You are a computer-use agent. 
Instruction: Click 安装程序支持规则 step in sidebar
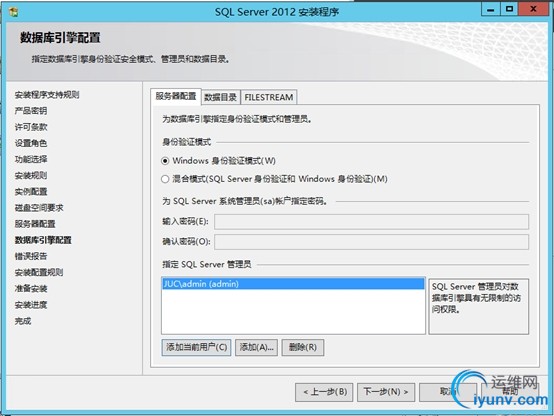click(47, 95)
